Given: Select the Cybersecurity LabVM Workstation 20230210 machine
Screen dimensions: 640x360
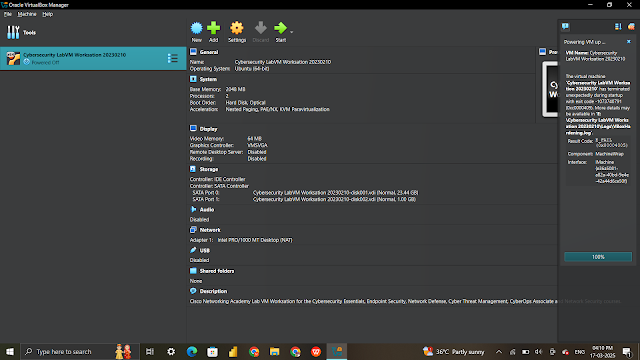Looking at the screenshot, I should point(93,58).
